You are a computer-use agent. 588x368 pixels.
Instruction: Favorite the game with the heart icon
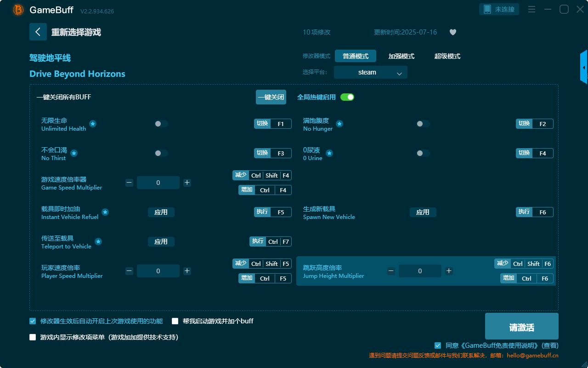452,32
